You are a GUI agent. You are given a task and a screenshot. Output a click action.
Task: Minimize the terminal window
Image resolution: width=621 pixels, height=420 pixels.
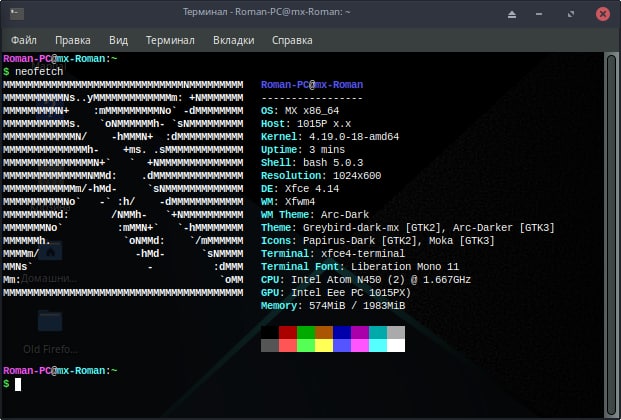tap(539, 14)
